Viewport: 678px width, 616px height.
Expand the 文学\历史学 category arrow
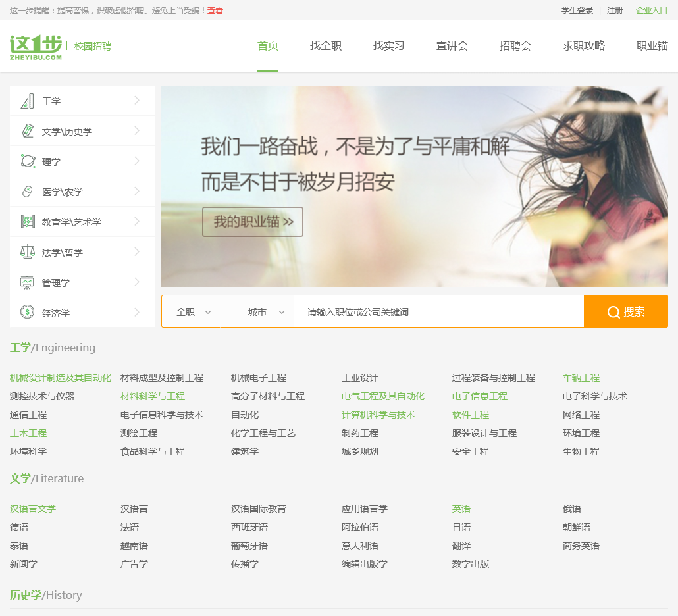(x=137, y=130)
